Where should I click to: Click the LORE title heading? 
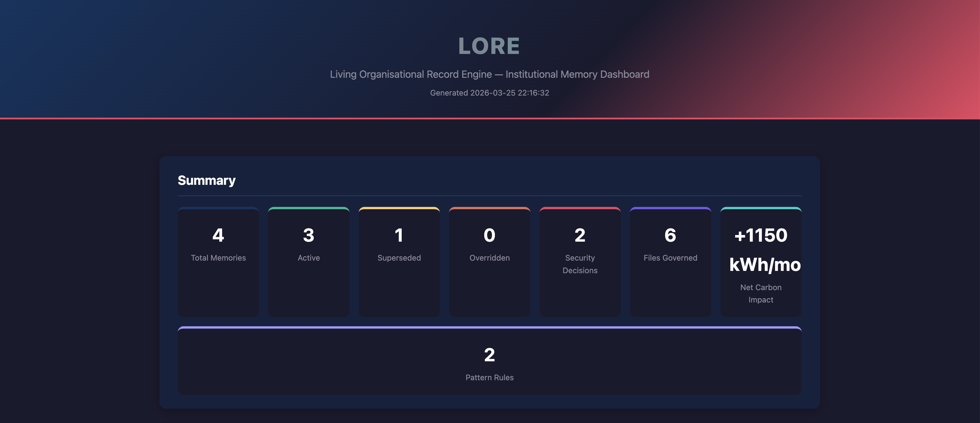(x=489, y=46)
